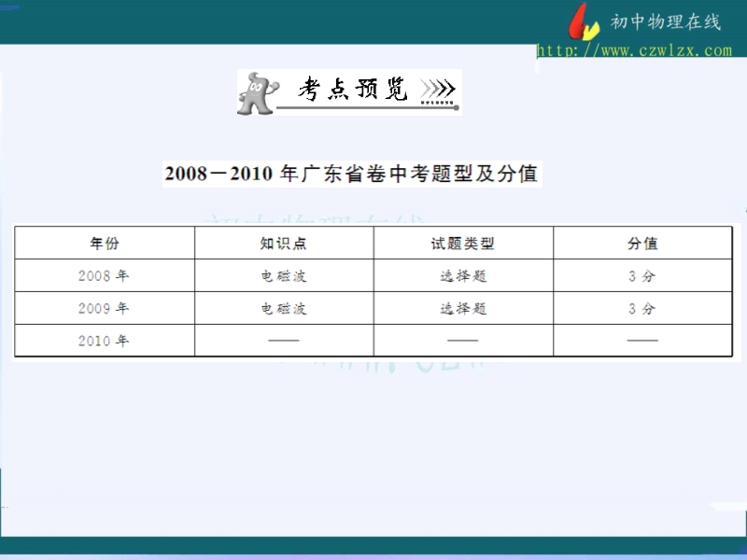Viewport: 747px width, 560px height.
Task: Click 电磁波 in the 2008 row
Action: point(284,276)
